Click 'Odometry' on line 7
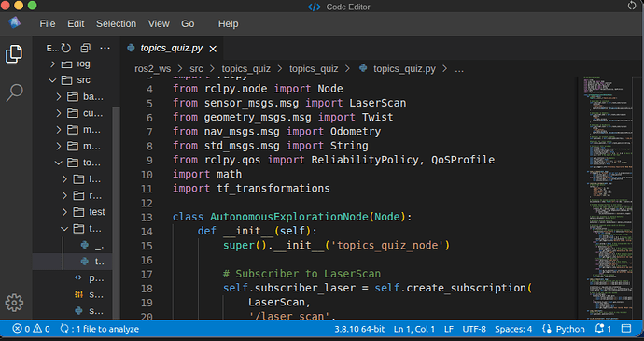Viewport: 644px width, 341px height. (356, 131)
